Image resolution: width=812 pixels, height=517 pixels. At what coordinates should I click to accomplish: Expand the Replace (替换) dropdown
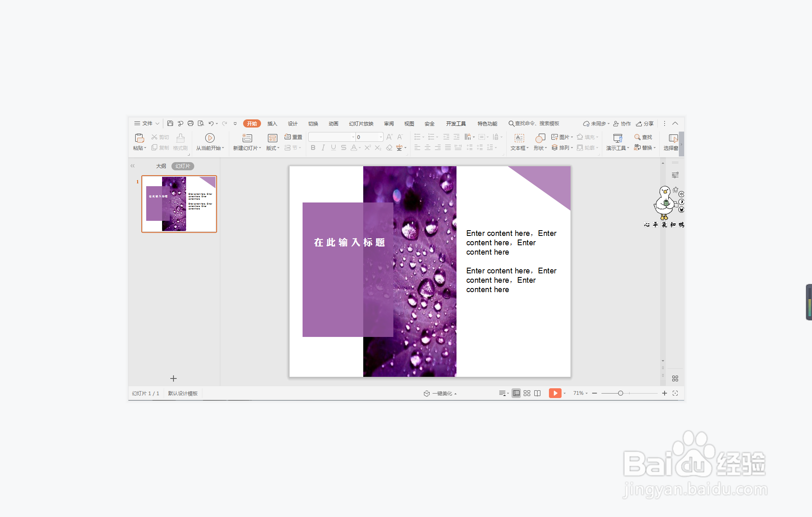tap(654, 148)
